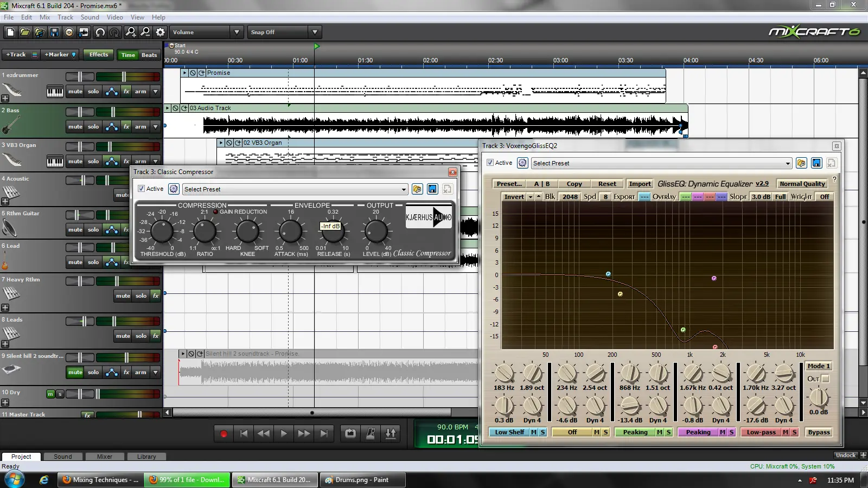
Task: Open automation on ezdrummer track
Action: (112, 91)
